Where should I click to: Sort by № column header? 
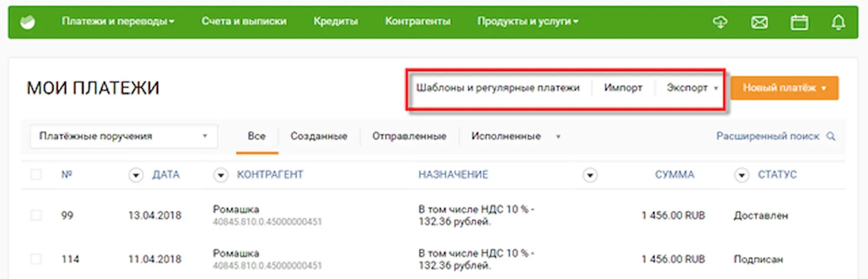(x=66, y=175)
